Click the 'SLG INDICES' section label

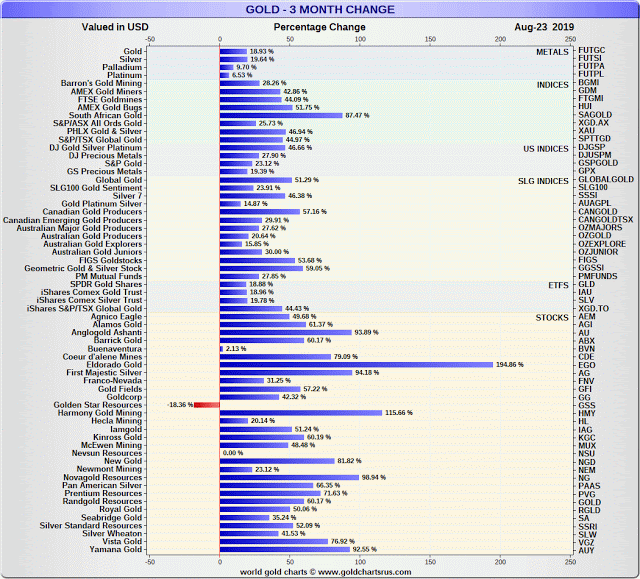click(x=543, y=181)
